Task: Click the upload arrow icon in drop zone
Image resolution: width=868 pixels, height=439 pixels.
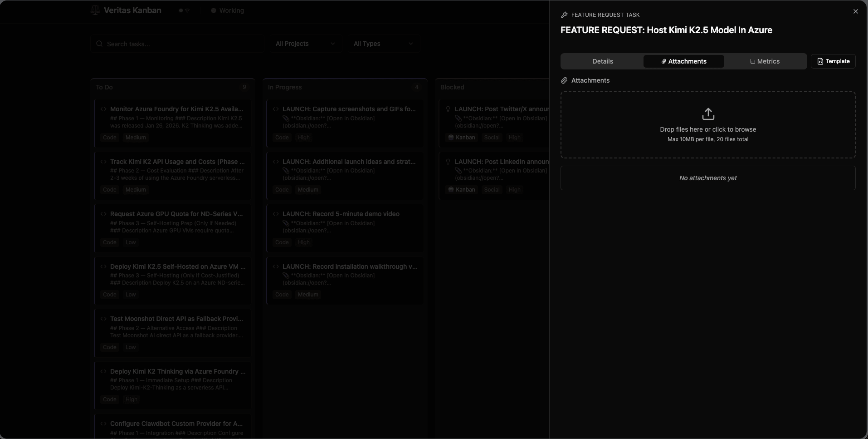Action: 708,114
